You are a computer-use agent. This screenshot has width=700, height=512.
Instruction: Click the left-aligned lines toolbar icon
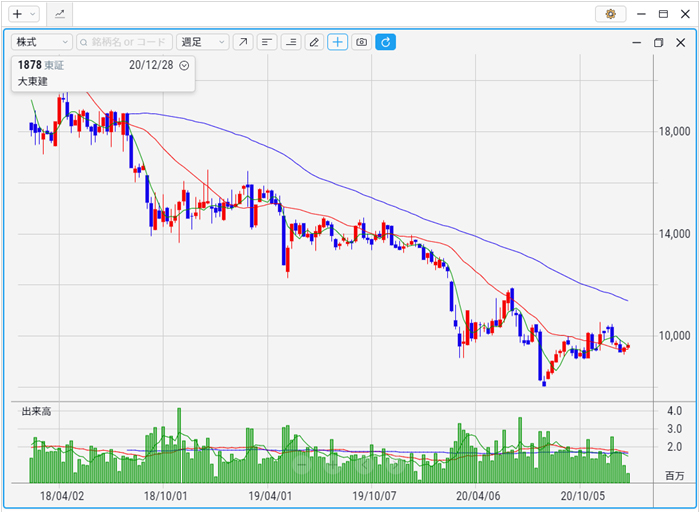pyautogui.click(x=267, y=42)
